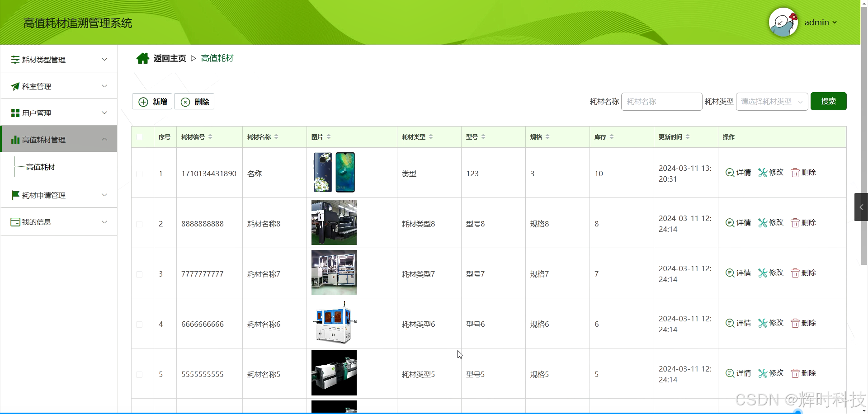
Task: Click the 耗材名称 search input field
Action: point(661,102)
